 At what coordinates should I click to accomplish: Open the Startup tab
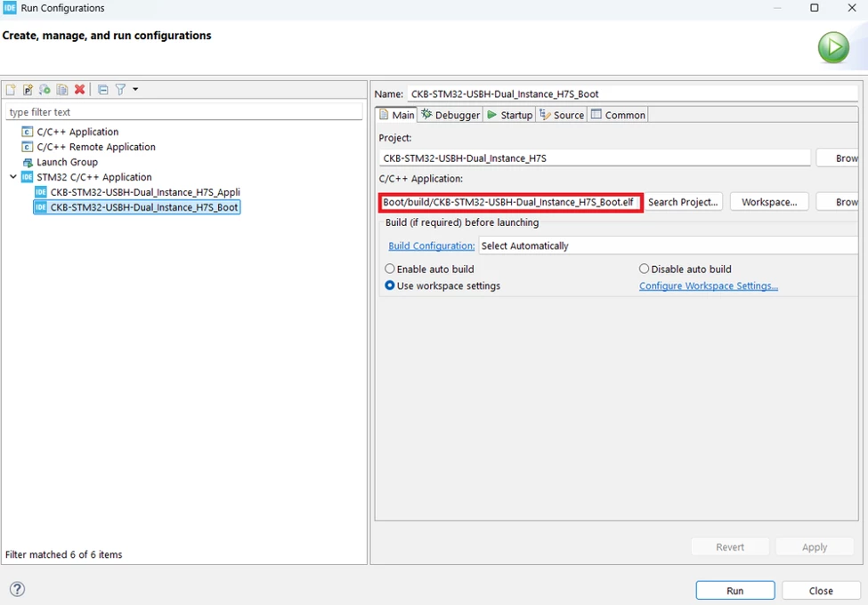point(510,115)
